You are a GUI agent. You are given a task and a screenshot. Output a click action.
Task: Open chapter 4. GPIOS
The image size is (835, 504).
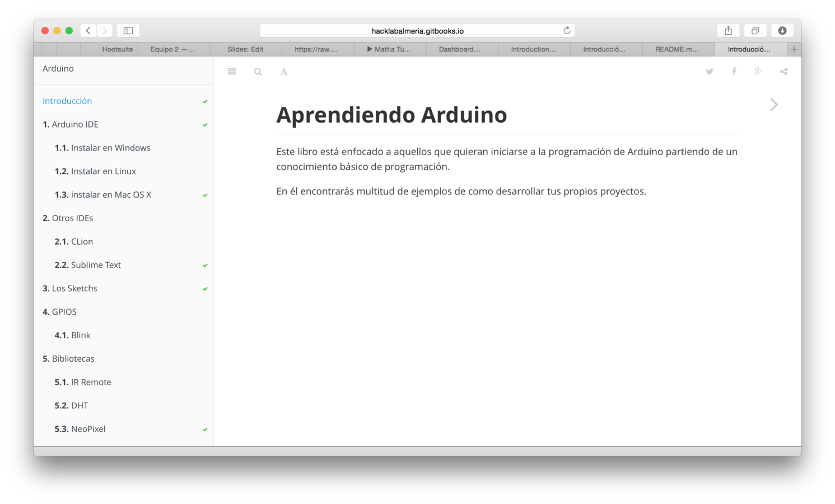[x=59, y=312]
